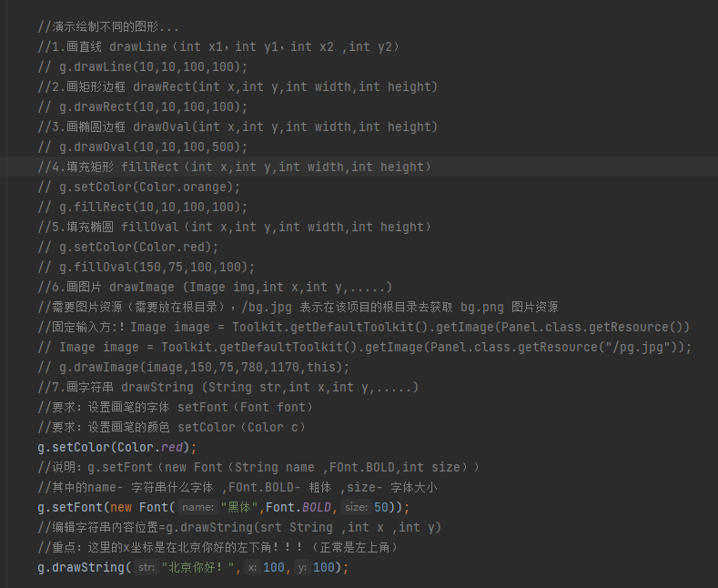Click the italic red constant in g.setColor(Color.red)
Screen dimensions: 718x588
coord(175,448)
